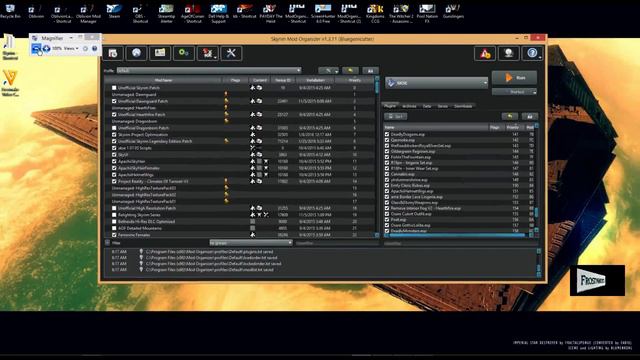
Task: Click mod list create backup button
Action: click(370, 71)
